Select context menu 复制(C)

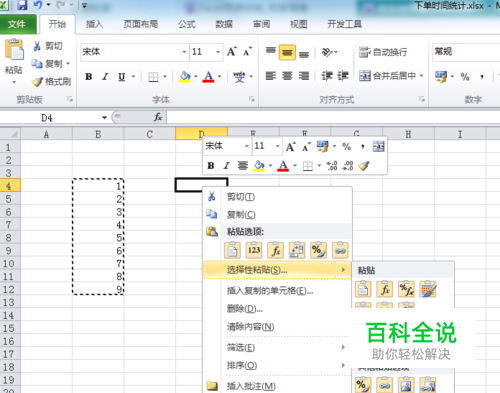point(277,214)
